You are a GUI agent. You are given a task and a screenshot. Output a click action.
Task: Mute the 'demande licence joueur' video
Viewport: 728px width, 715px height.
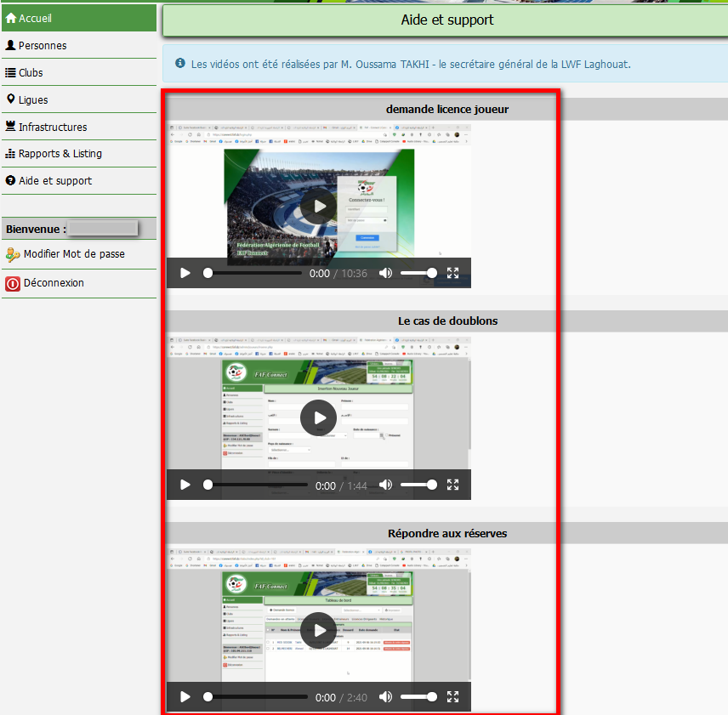[386, 273]
